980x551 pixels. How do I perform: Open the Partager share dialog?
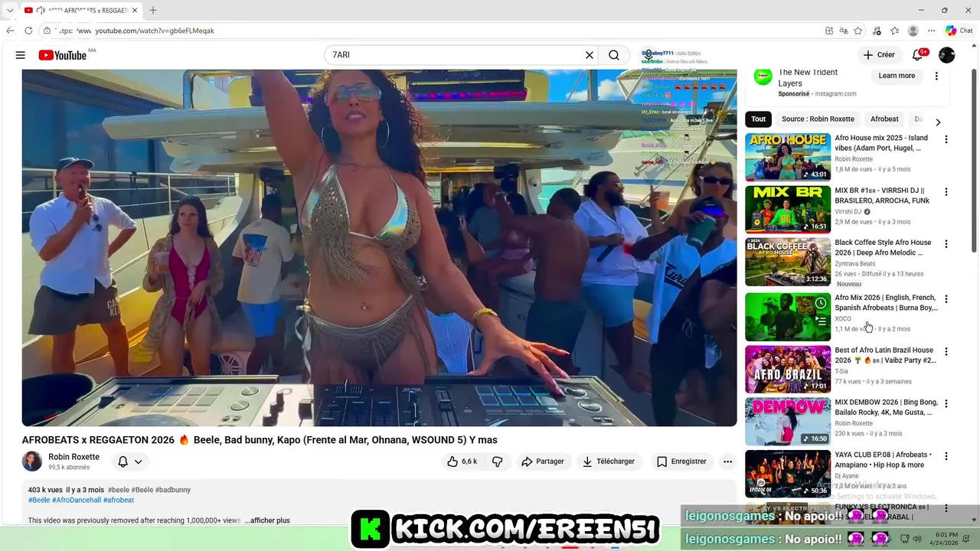coord(542,461)
